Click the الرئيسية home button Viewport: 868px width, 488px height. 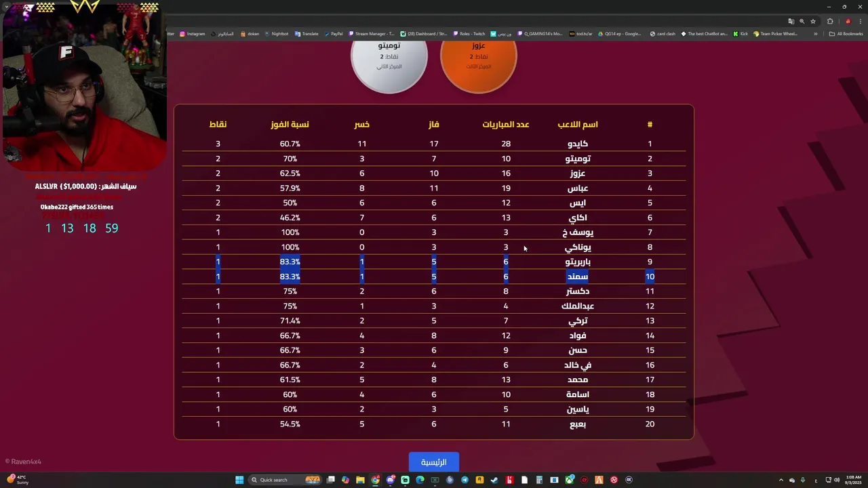click(x=433, y=462)
